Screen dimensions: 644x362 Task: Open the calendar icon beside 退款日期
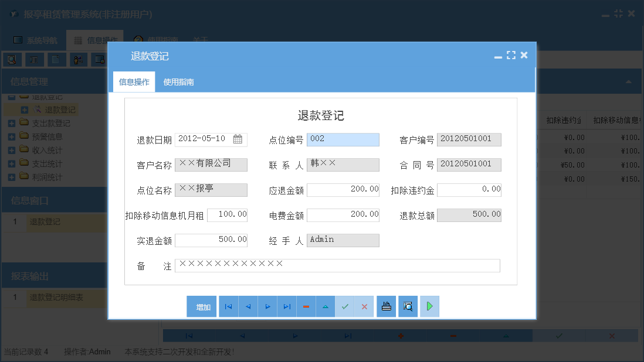238,139
